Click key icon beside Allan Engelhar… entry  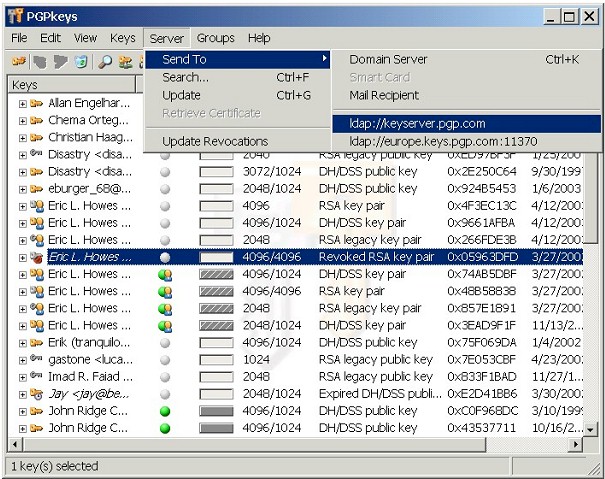[36, 103]
